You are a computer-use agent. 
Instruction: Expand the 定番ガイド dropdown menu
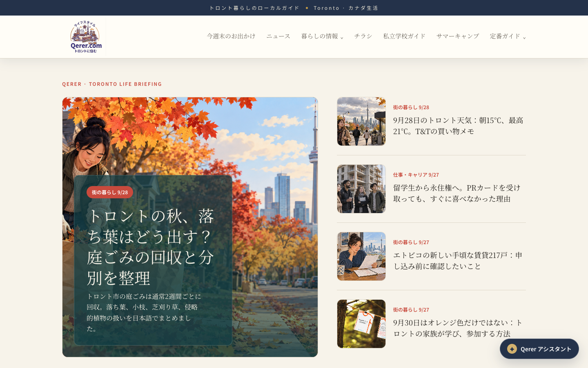click(x=508, y=36)
